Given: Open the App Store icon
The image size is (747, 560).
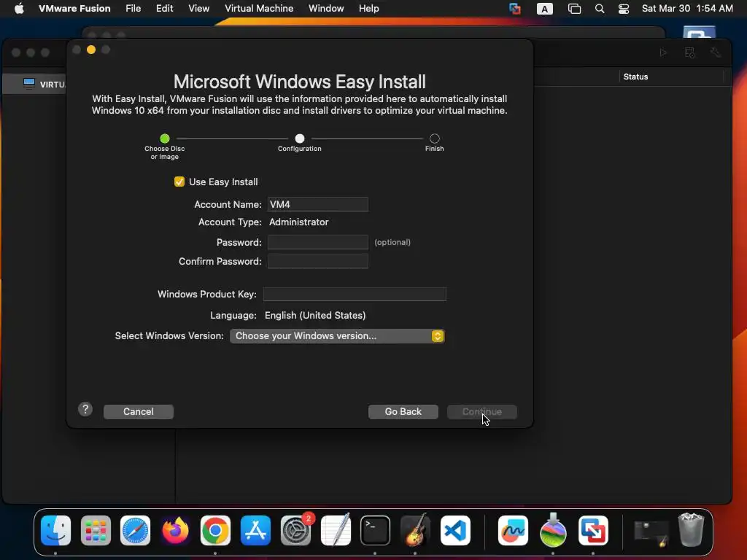Looking at the screenshot, I should coord(255,530).
